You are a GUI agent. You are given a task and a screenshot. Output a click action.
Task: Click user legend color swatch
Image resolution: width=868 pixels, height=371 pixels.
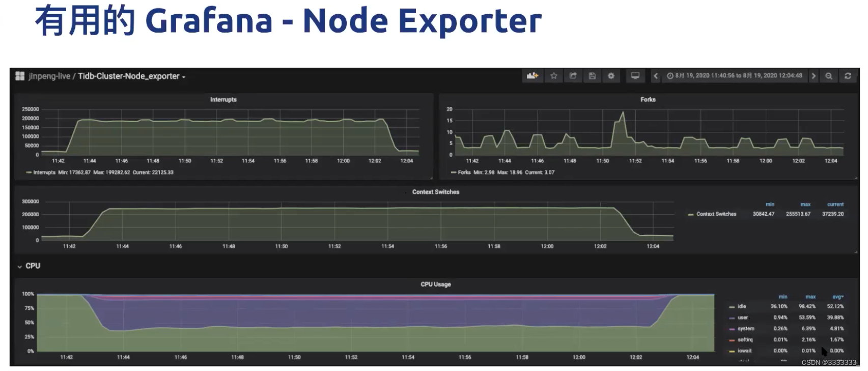732,318
